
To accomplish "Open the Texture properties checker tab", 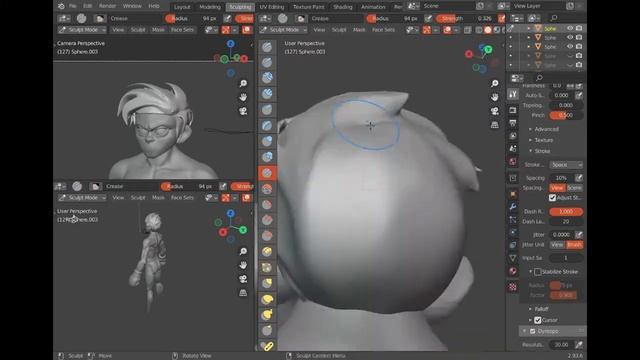I will click(x=513, y=287).
